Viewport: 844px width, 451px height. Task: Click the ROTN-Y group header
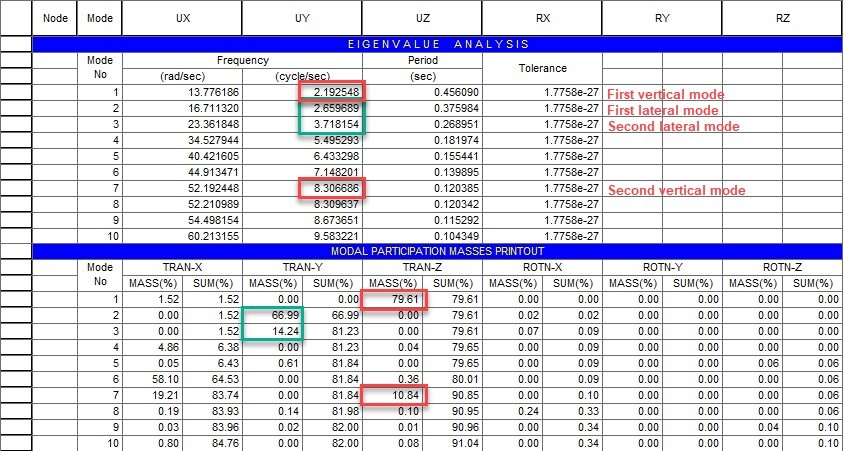click(x=662, y=267)
